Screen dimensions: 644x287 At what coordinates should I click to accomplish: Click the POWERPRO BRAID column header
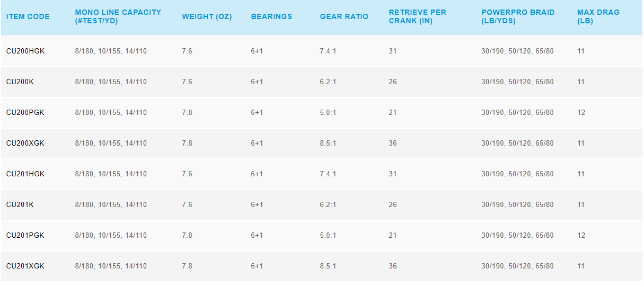pyautogui.click(x=518, y=16)
